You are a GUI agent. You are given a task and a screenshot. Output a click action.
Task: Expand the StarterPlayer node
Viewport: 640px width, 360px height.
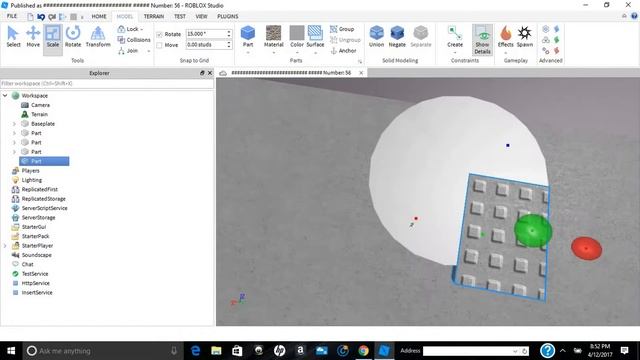pos(5,246)
